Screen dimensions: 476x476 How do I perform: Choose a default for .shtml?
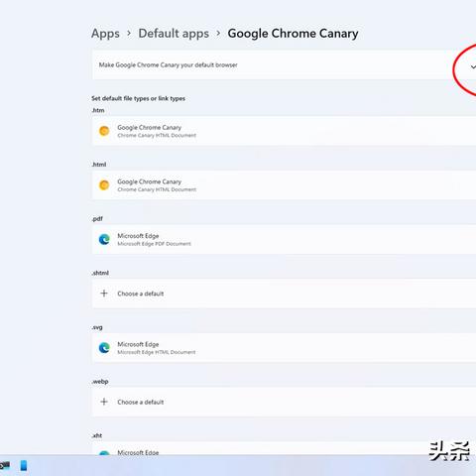[x=284, y=294]
